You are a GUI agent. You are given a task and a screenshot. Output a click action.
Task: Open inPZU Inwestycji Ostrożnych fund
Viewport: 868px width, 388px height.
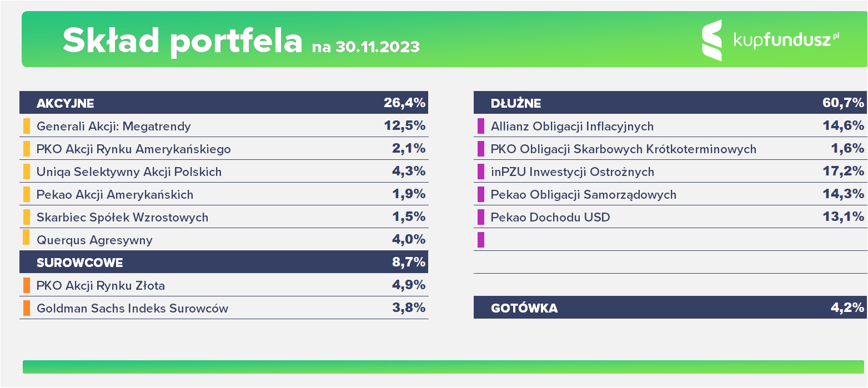tap(573, 172)
